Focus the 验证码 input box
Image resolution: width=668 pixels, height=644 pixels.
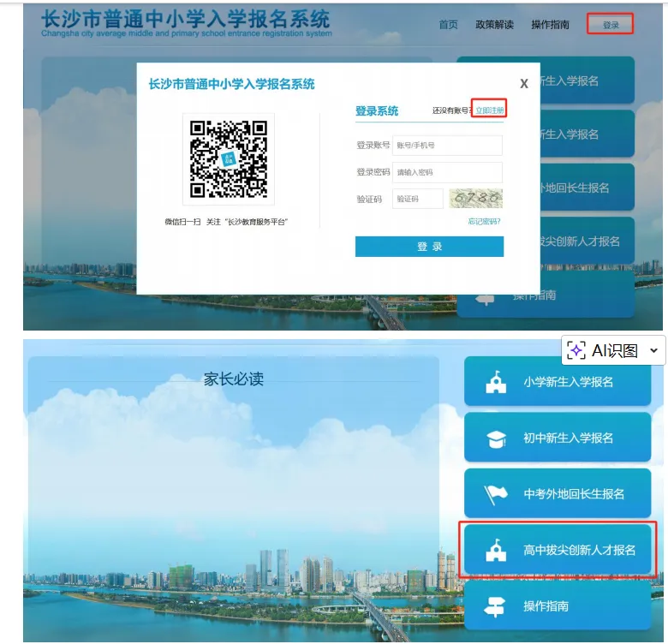click(x=418, y=199)
